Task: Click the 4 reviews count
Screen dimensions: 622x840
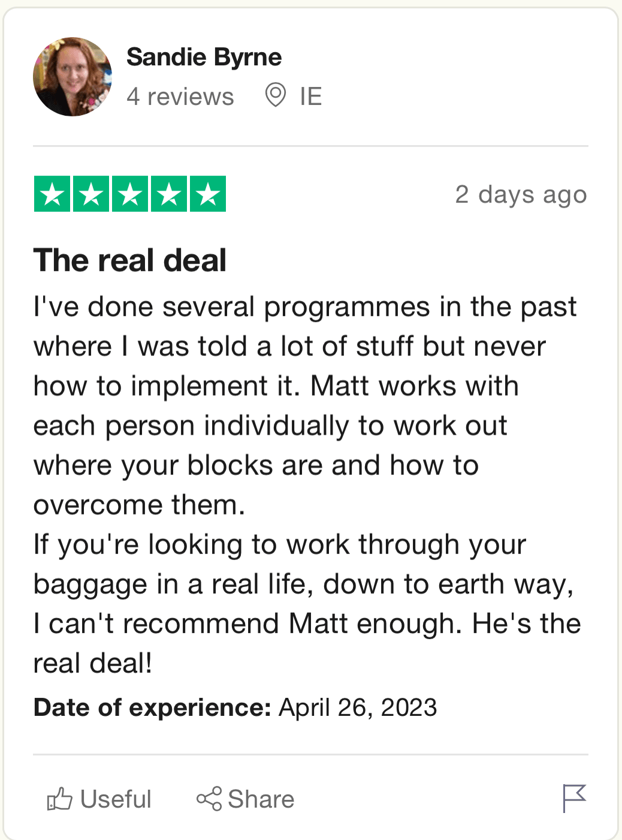Action: (x=180, y=97)
